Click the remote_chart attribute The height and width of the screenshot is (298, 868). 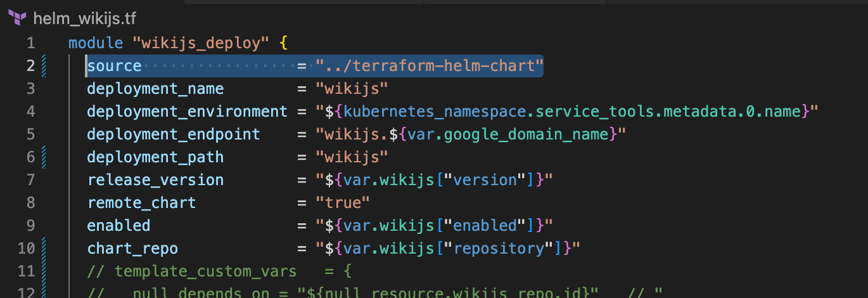[141, 203]
